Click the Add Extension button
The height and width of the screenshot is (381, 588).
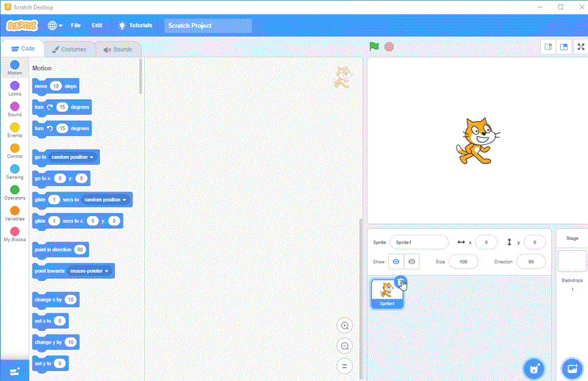point(15,371)
